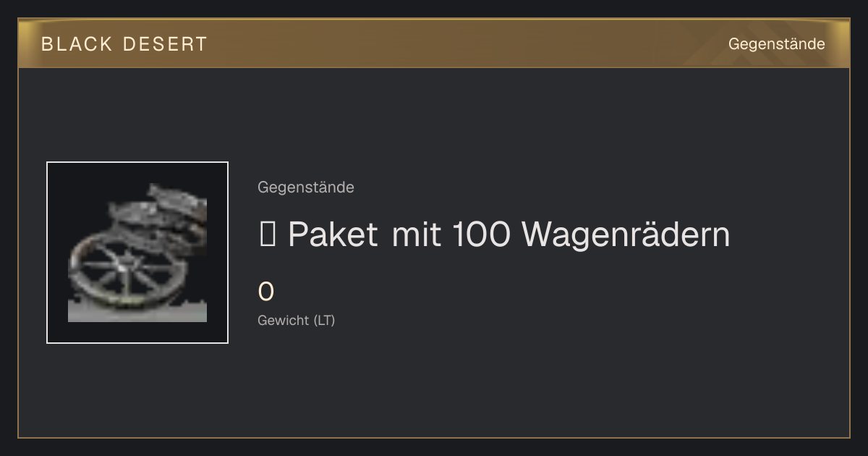Select the Gegenstände category label above title
868x456 pixels.
pos(306,187)
